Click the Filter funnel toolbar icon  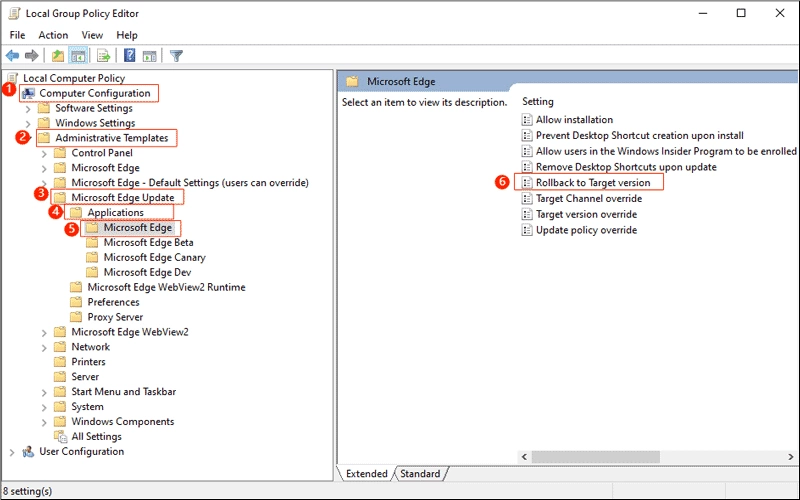(176, 56)
